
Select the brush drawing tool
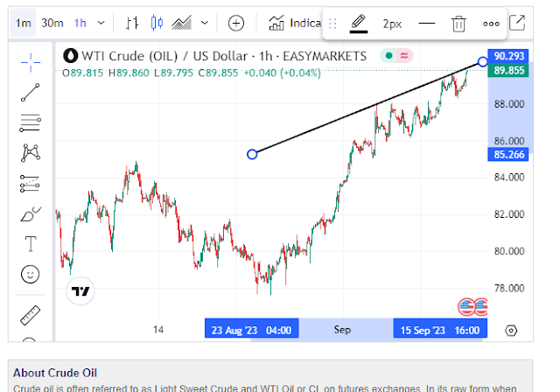(31, 214)
